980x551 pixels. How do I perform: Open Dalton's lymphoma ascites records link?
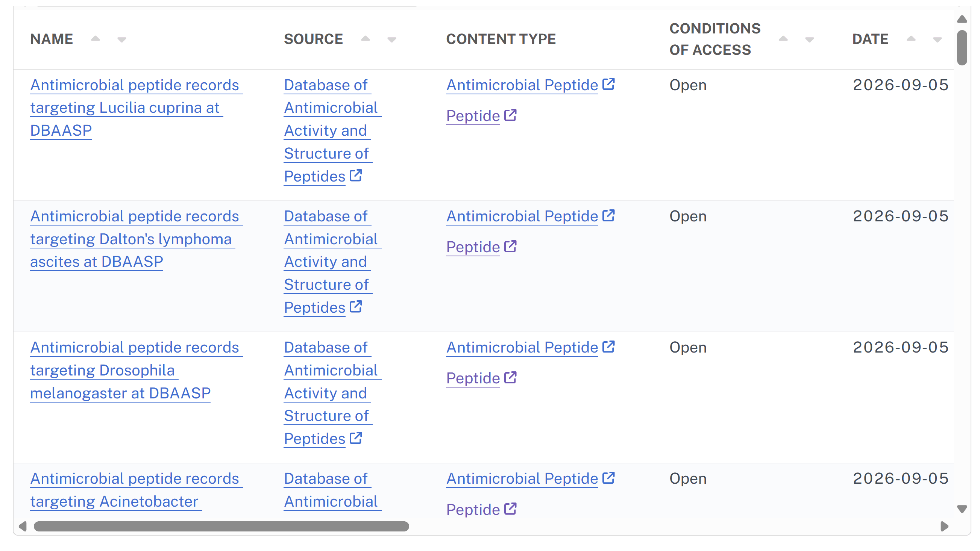(x=136, y=239)
